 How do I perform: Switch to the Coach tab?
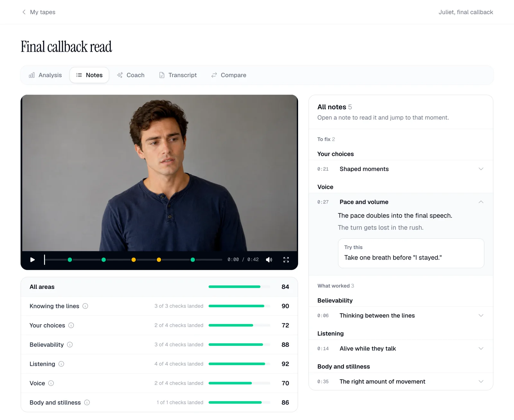[x=131, y=75]
